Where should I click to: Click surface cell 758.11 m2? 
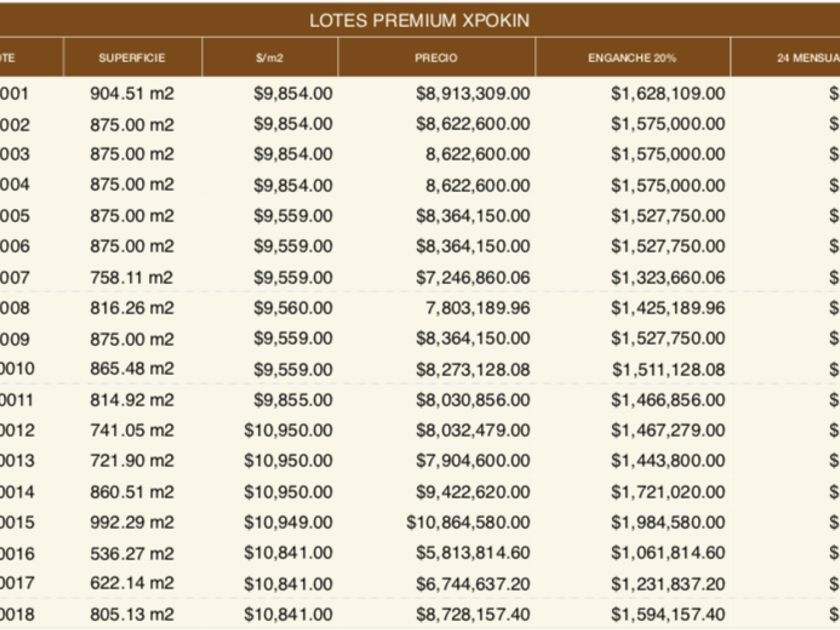tap(132, 278)
